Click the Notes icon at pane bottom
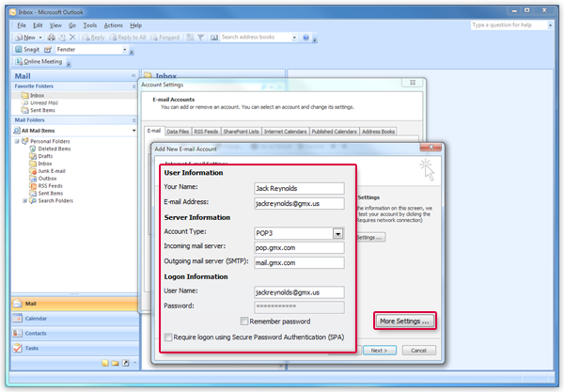This screenshot has height=392, width=564. click(105, 363)
